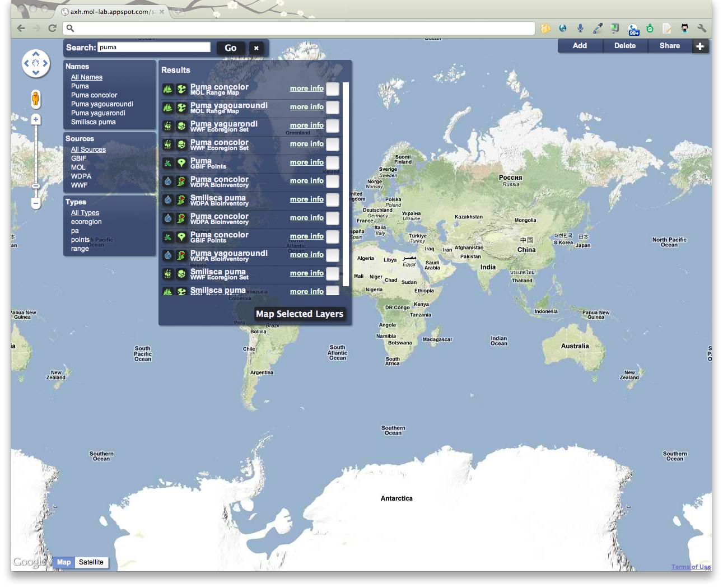
Task: Filter names by Smilisca puma
Action: [x=94, y=122]
